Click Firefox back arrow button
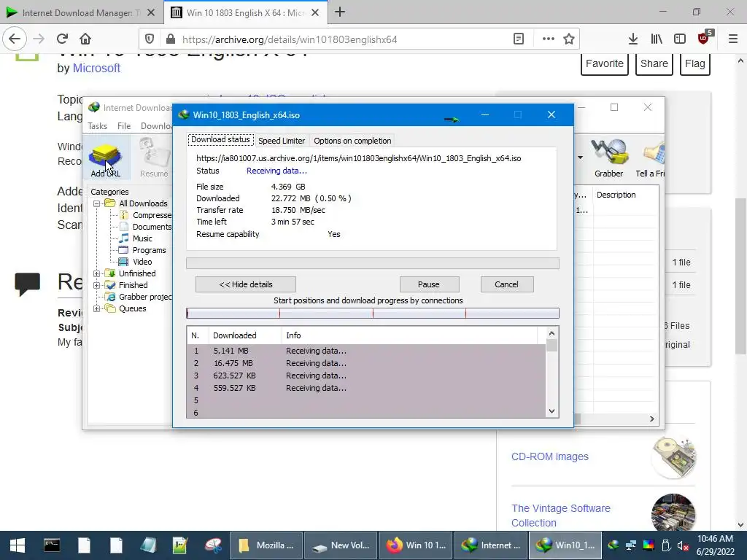Viewport: 747px width, 560px height. [x=15, y=39]
